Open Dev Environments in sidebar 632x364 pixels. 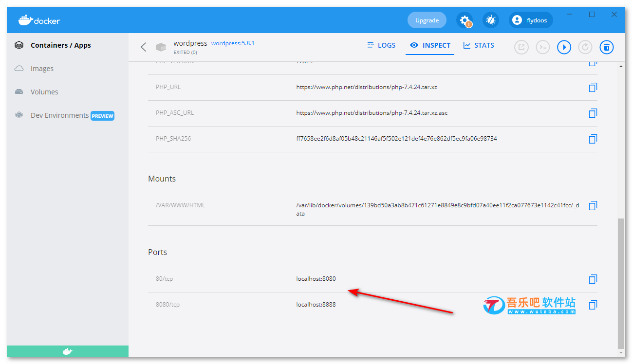[60, 115]
